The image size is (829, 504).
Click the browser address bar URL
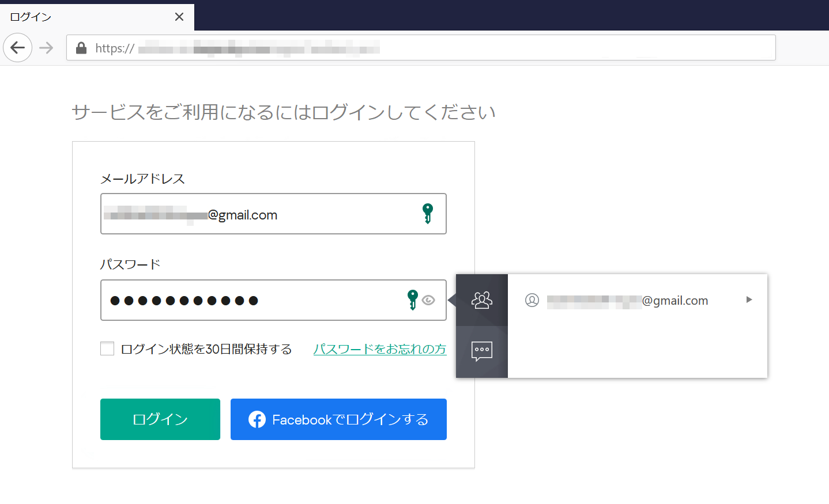pos(421,48)
